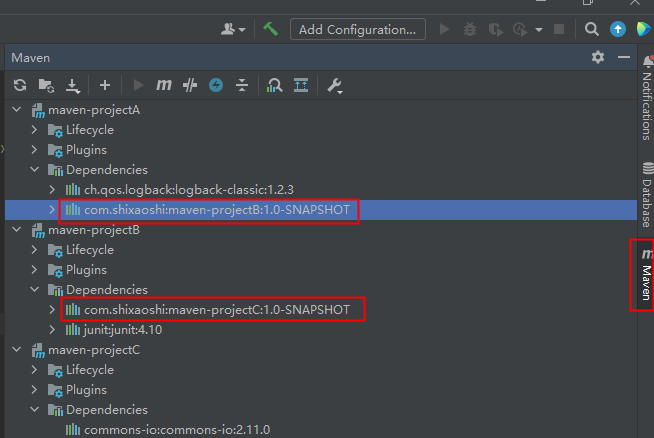Open the Database side tab
Screen dimensions: 654x438
pos(646,194)
